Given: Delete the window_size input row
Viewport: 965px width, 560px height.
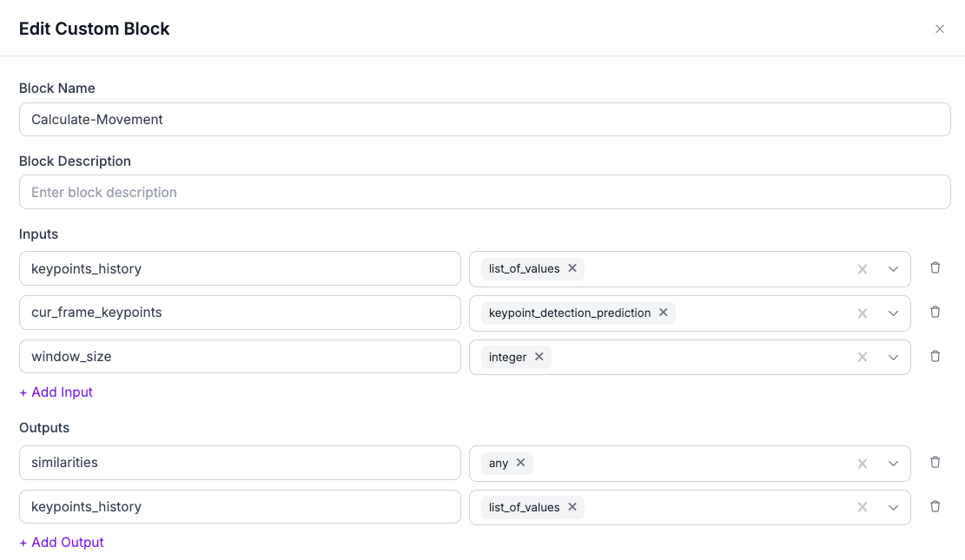Looking at the screenshot, I should (935, 356).
